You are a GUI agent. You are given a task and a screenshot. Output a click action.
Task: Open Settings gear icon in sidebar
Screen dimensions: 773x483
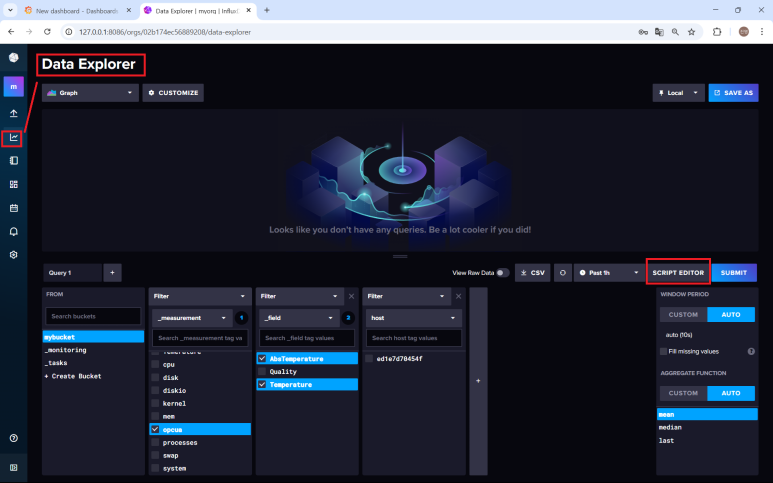tap(14, 255)
